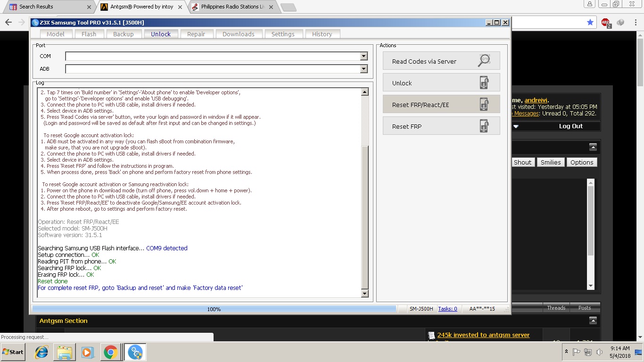644x362 pixels.
Task: Expand the ADB device dropdown
Action: coord(363,69)
